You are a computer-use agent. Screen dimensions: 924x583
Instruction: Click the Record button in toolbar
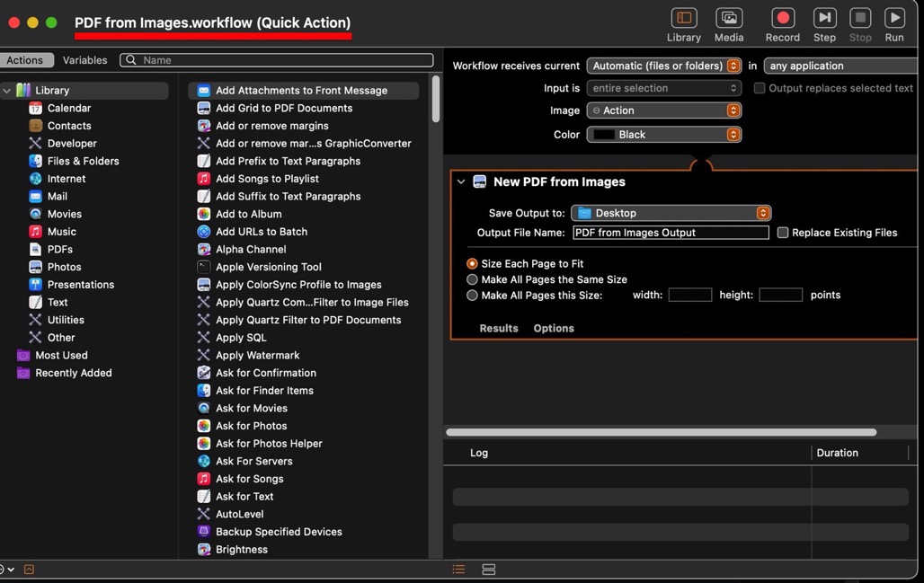(x=782, y=19)
